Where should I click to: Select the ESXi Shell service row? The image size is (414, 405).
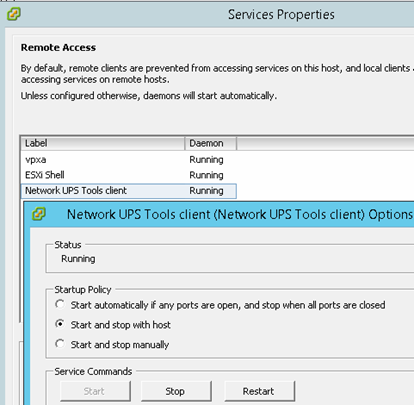coord(129,175)
